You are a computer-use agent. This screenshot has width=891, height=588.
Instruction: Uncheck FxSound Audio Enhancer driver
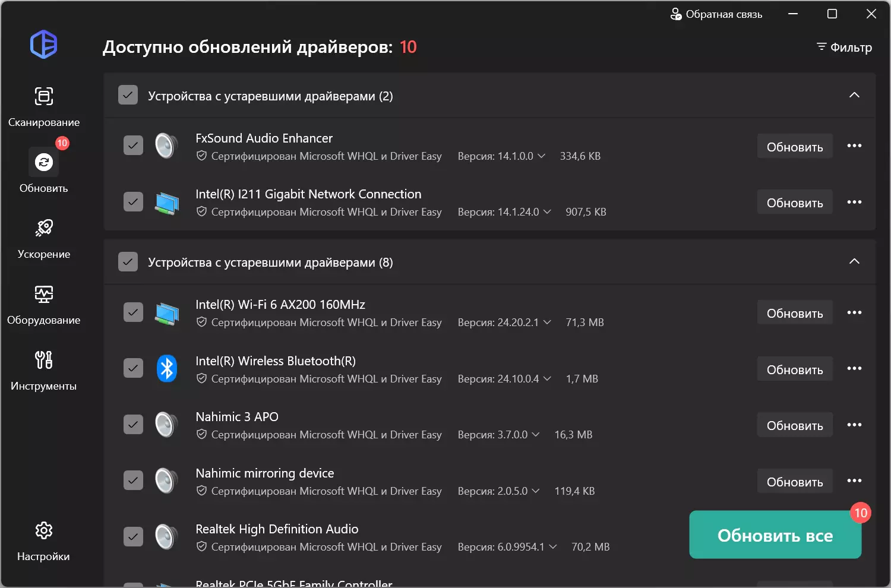click(x=133, y=146)
